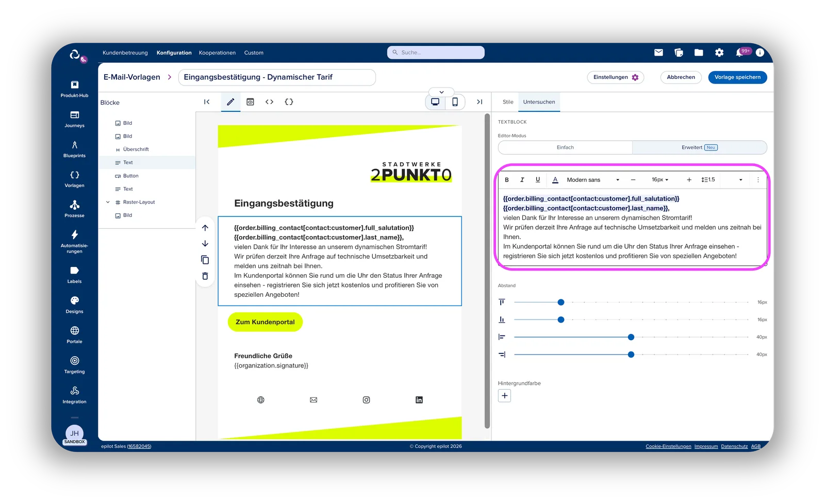The width and height of the screenshot is (825, 504).
Task: Open the info icon in top bar
Action: (x=760, y=53)
